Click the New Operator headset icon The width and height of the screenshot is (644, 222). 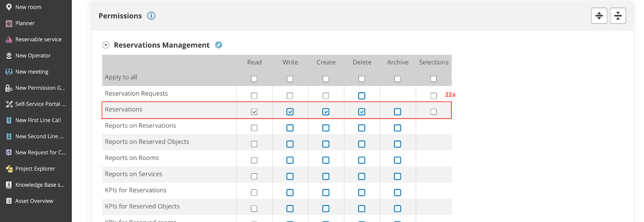(9, 56)
